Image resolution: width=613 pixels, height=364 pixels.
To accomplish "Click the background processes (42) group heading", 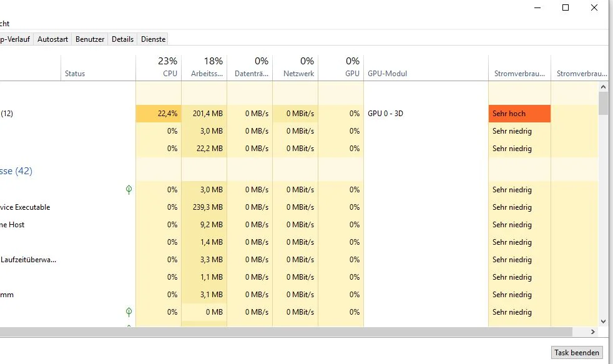I will (x=16, y=171).
